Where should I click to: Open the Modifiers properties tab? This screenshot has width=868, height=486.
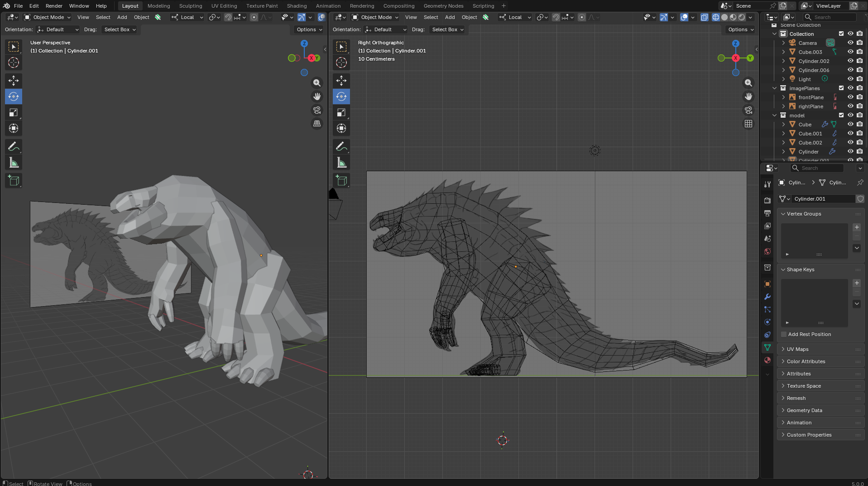pyautogui.click(x=767, y=297)
